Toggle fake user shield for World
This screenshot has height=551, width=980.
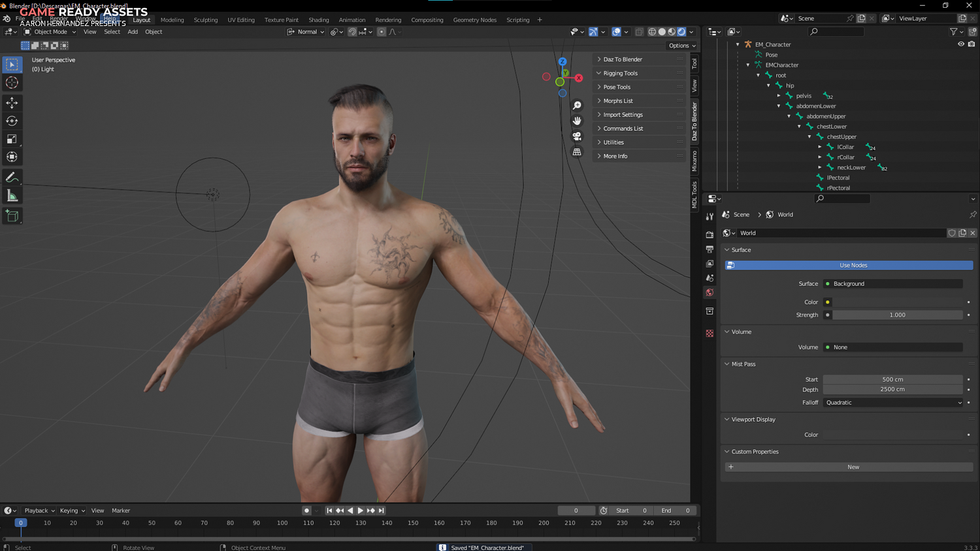(952, 233)
